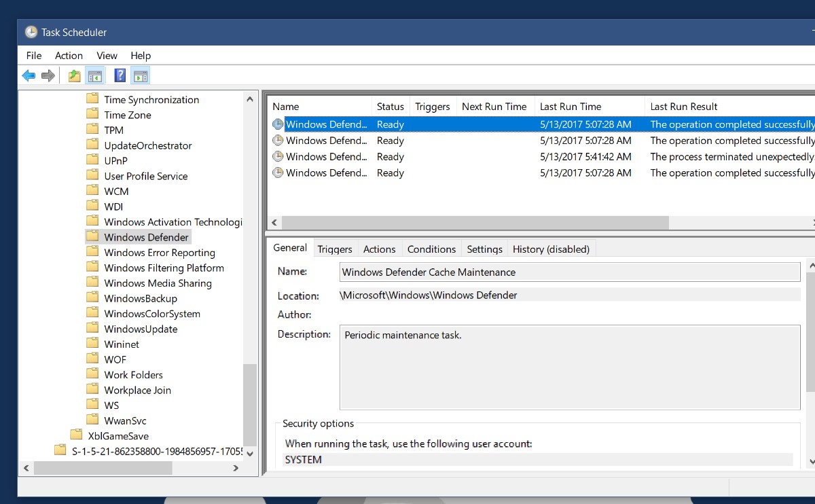Click the task list horizontal scroll-left arrow

point(274,223)
